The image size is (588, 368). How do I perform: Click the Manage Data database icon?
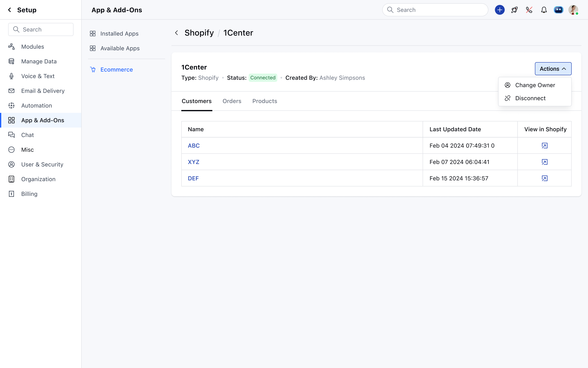pos(11,61)
